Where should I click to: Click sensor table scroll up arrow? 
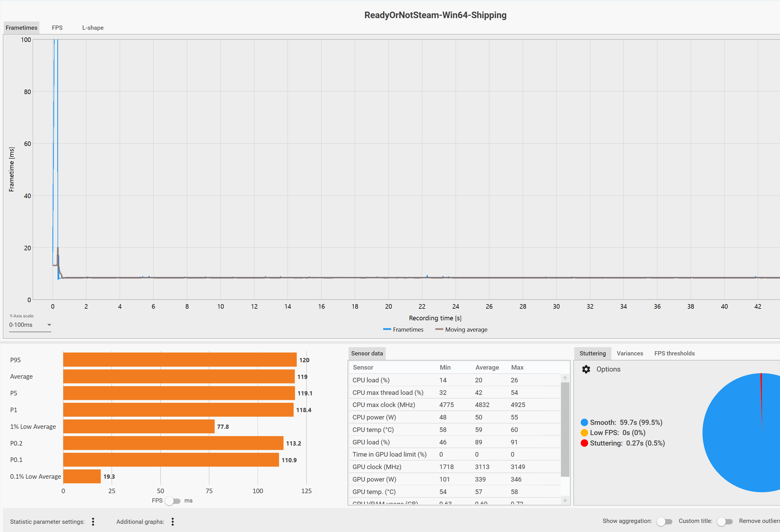tap(565, 378)
